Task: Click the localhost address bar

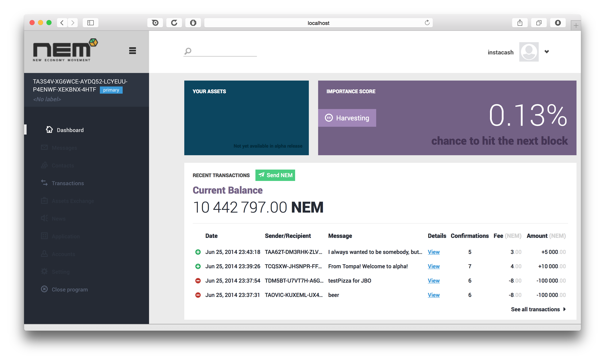Action: [x=318, y=23]
